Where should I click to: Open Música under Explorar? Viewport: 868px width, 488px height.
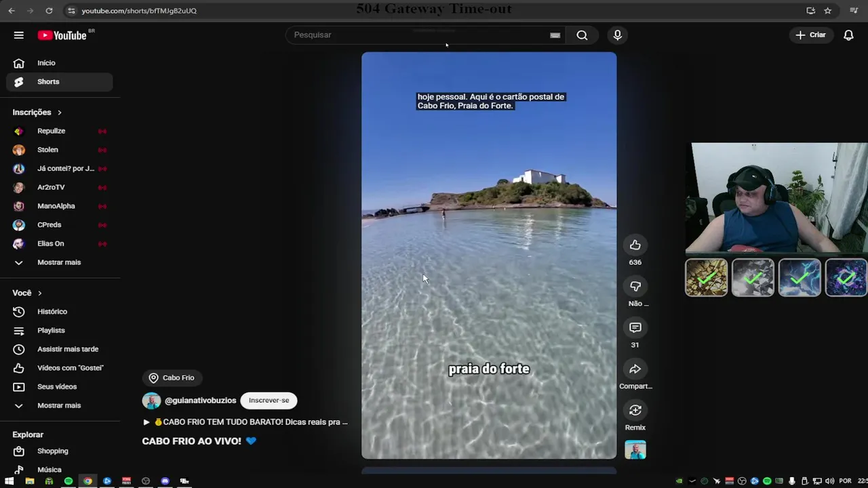coord(60,470)
